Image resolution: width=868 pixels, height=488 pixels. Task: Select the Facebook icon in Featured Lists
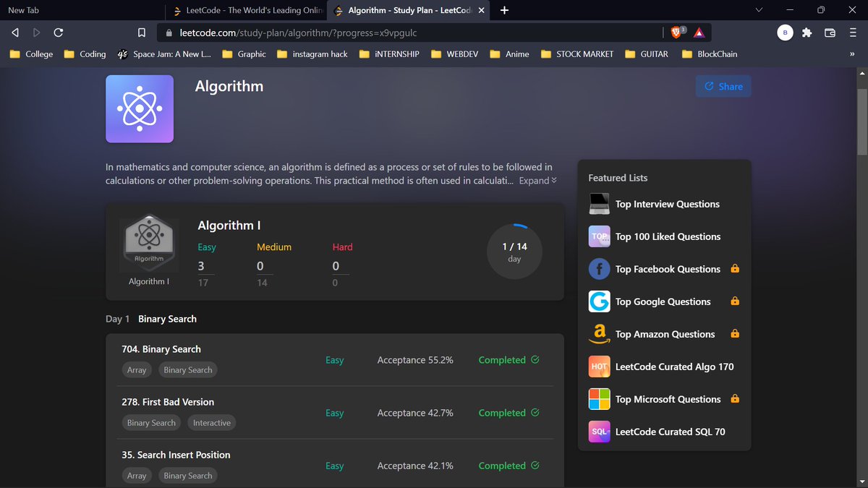pos(599,269)
